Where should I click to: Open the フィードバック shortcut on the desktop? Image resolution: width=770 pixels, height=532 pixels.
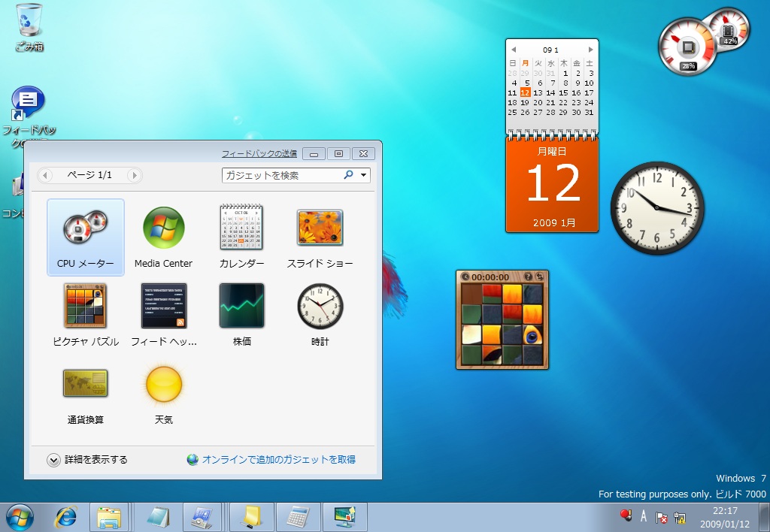(x=29, y=116)
